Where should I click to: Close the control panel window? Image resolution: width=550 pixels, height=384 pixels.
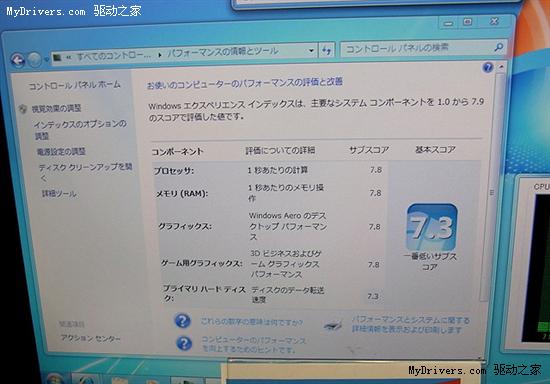(x=494, y=21)
